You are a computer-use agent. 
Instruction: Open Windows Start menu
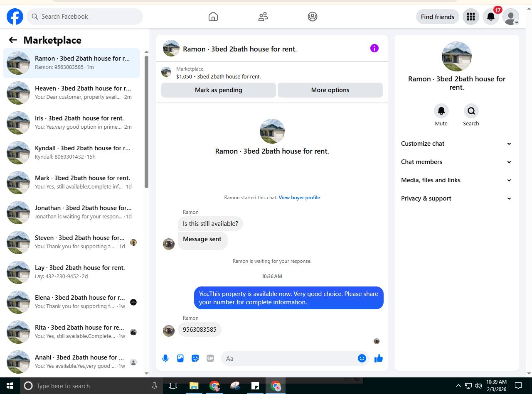(10, 386)
